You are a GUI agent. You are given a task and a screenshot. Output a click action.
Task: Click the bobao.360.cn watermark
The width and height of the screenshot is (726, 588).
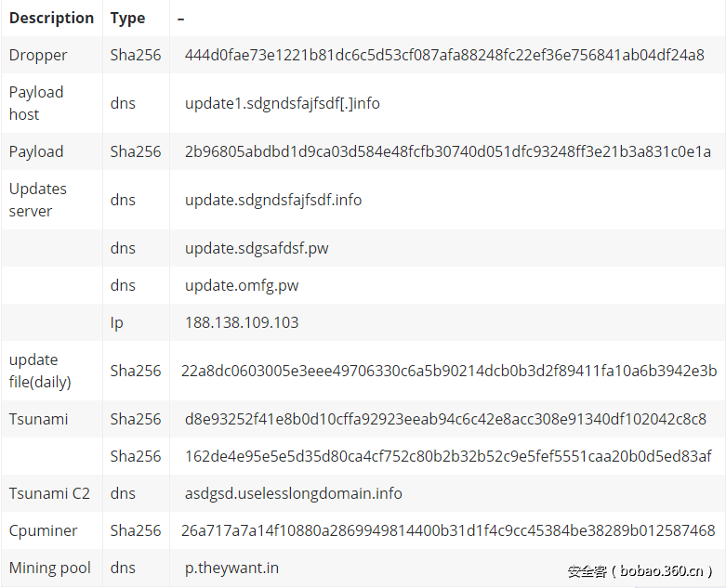point(640,571)
